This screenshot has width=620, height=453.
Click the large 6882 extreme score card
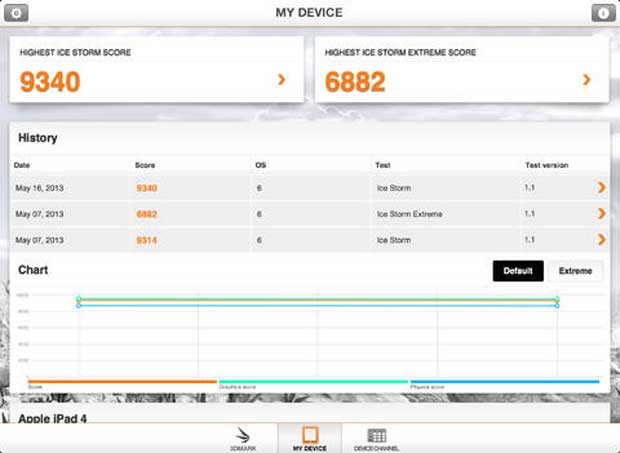[462, 69]
